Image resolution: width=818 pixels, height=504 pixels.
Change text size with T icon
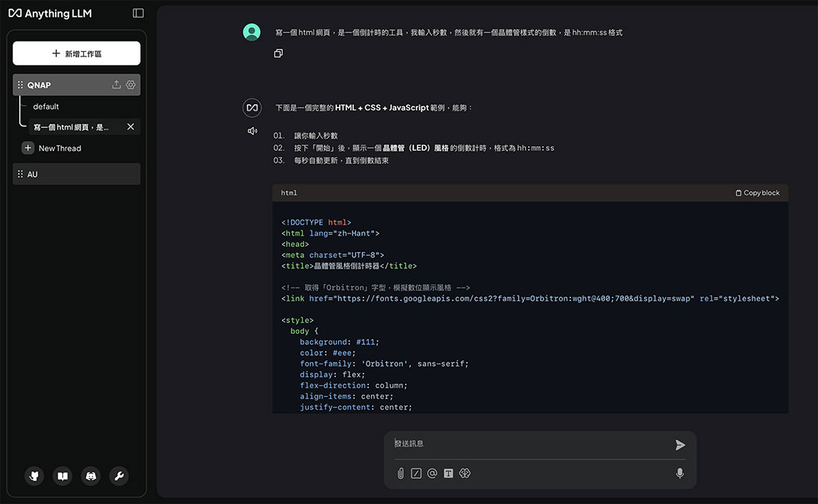[448, 474]
